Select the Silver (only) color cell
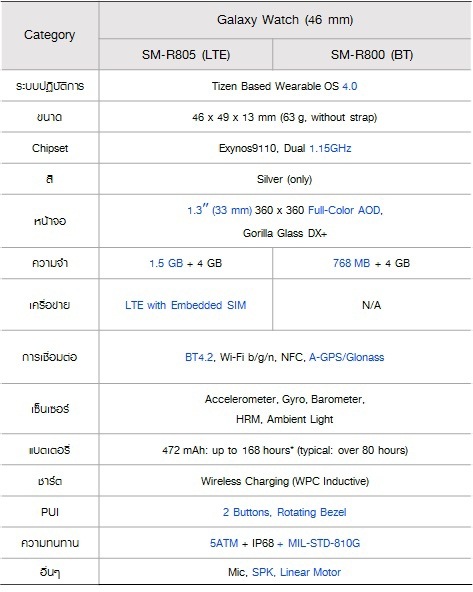 [x=285, y=179]
